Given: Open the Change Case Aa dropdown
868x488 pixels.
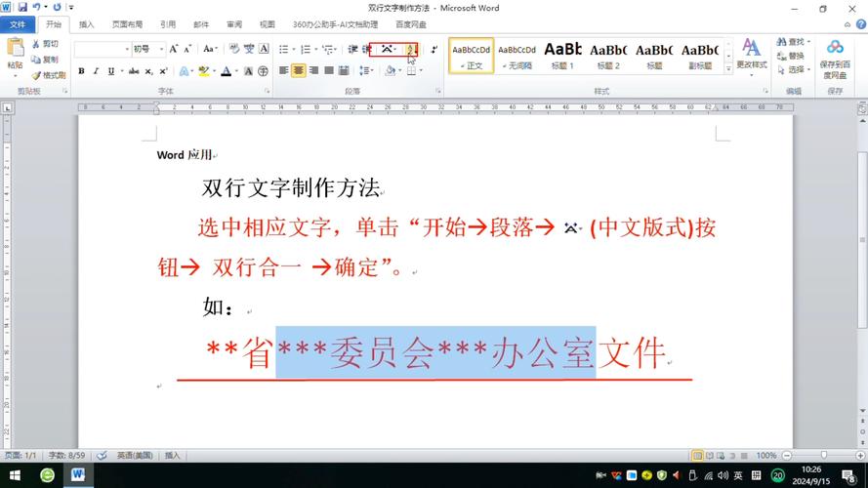Looking at the screenshot, I should tap(210, 49).
